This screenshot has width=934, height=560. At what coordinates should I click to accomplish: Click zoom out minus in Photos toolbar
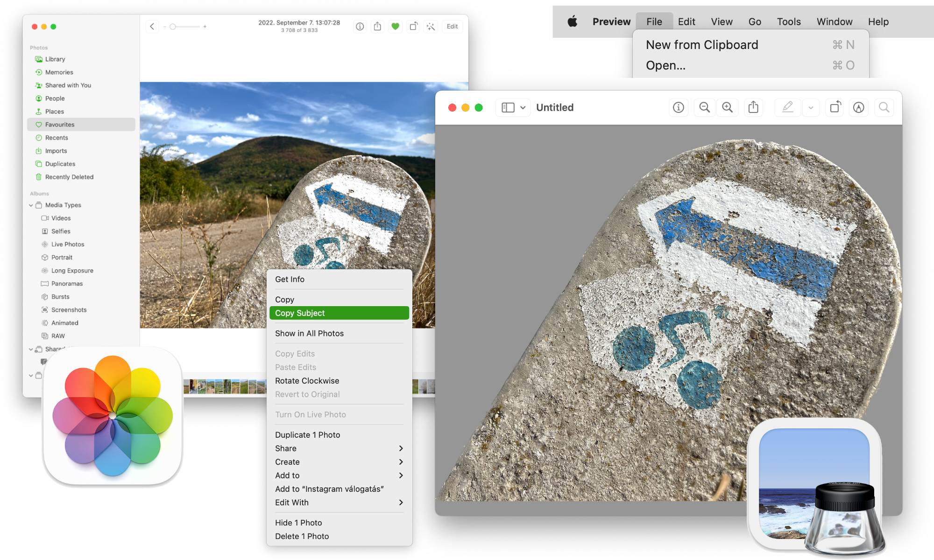(x=164, y=27)
